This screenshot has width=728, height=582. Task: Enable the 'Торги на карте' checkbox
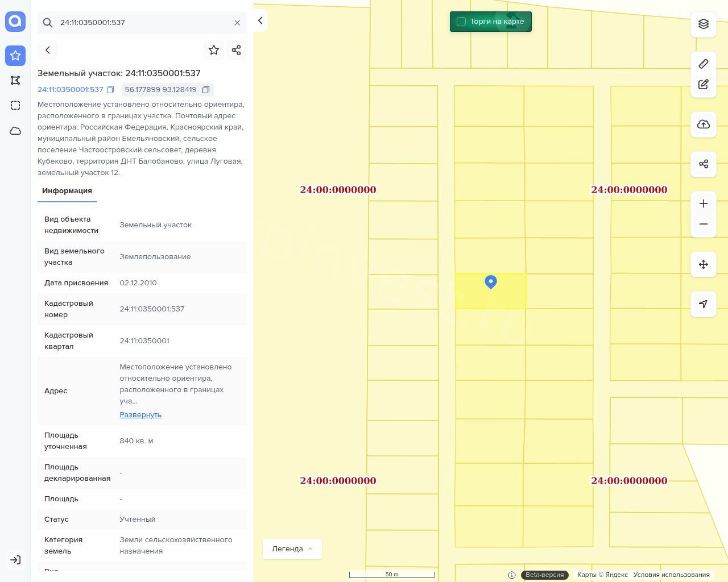pos(461,22)
